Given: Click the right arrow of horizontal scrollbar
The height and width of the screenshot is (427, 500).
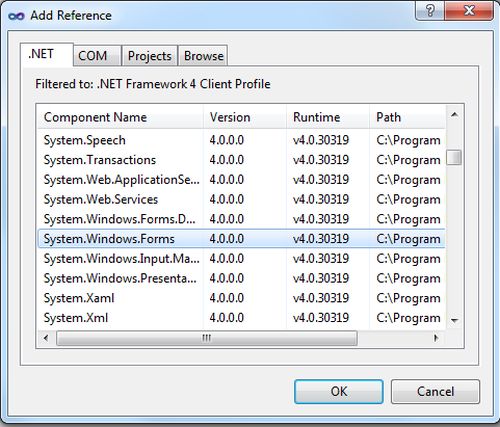Looking at the screenshot, I should (x=436, y=338).
